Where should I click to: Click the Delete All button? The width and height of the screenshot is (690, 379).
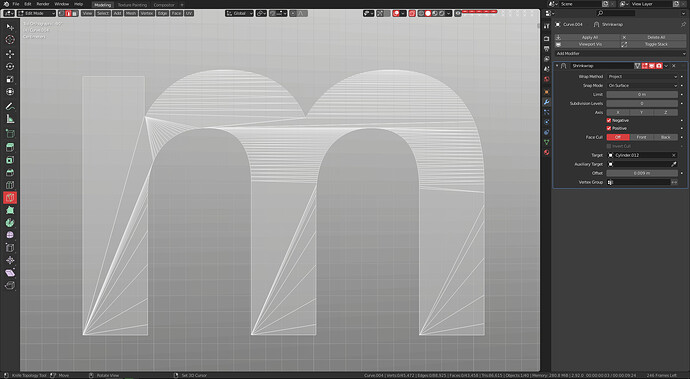pyautogui.click(x=653, y=37)
